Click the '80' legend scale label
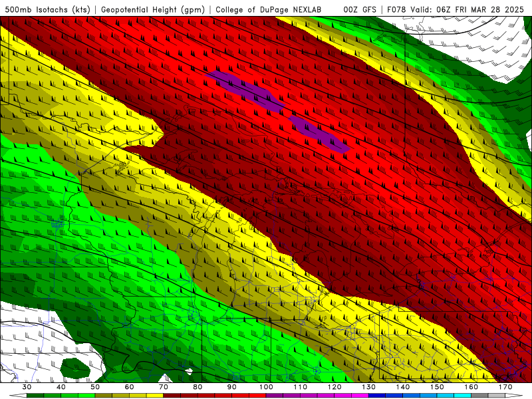Screen dimensions: 532x399 point(198,387)
